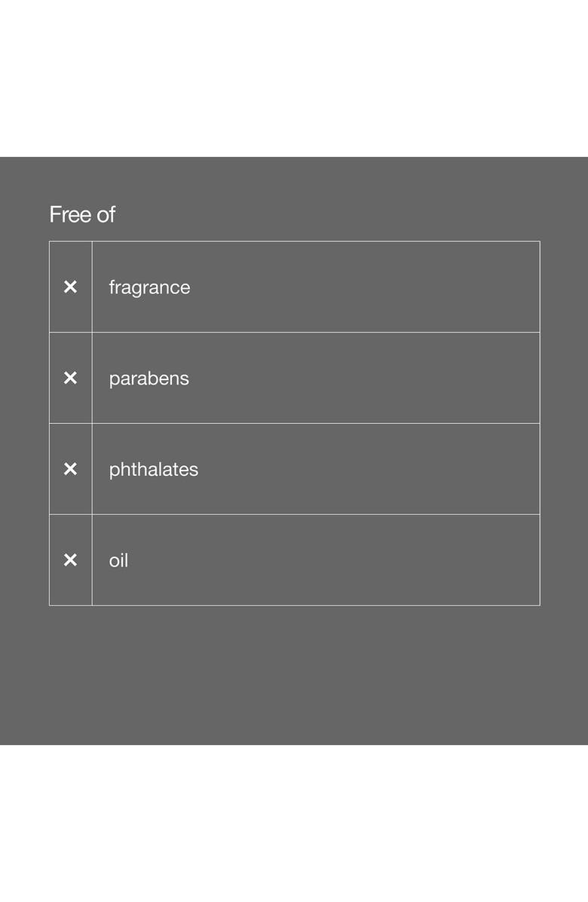Select the oil text label
The width and height of the screenshot is (588, 902).
[x=118, y=560]
